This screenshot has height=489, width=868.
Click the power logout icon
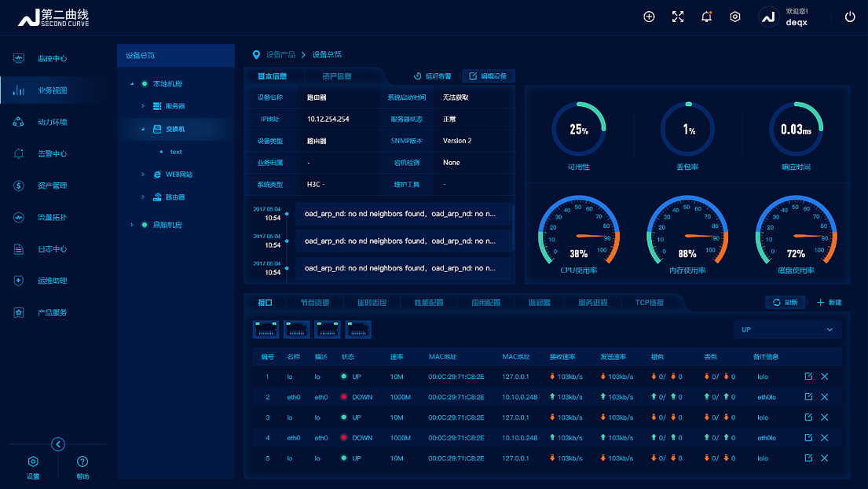[850, 17]
